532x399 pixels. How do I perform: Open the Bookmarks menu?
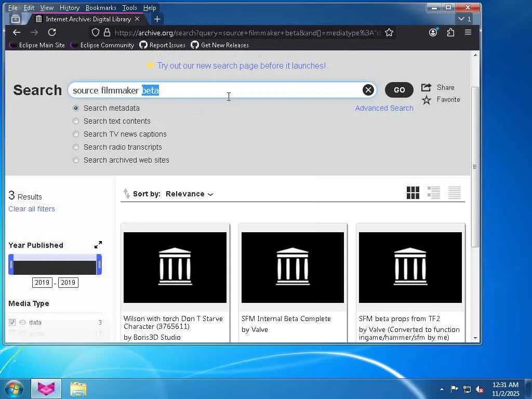pyautogui.click(x=101, y=8)
